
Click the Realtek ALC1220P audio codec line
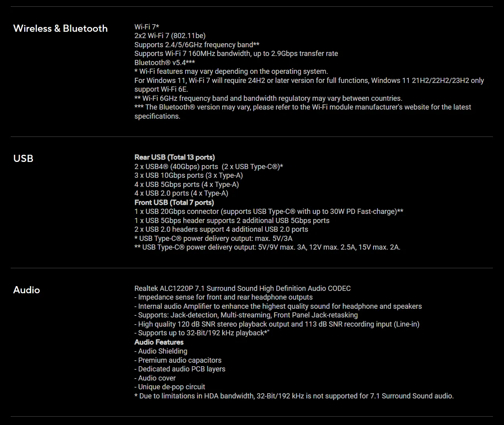point(242,288)
